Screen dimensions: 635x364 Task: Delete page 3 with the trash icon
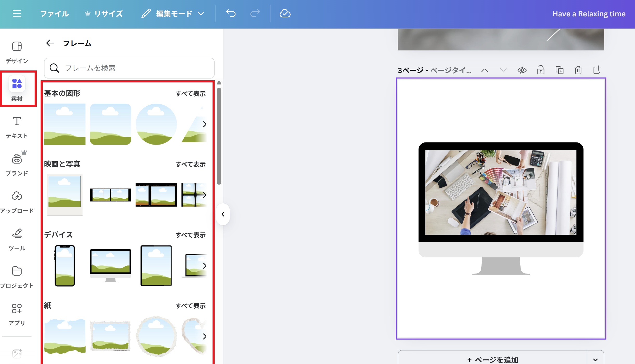[x=578, y=70]
